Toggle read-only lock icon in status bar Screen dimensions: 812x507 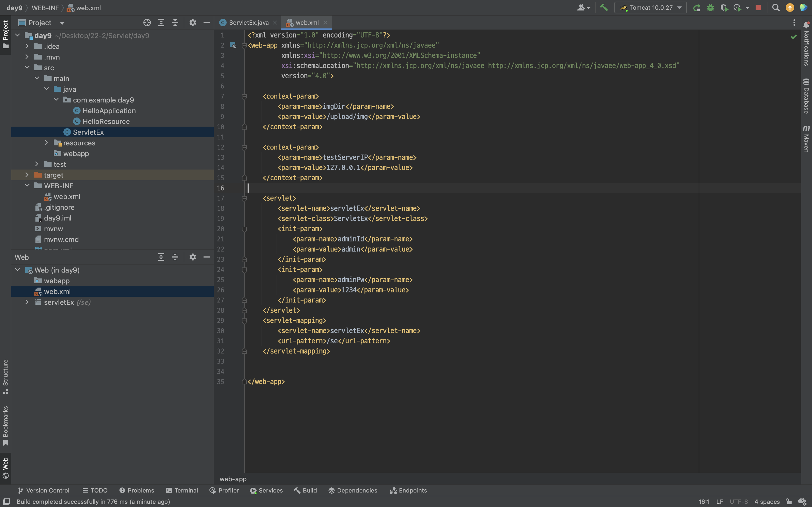(789, 502)
